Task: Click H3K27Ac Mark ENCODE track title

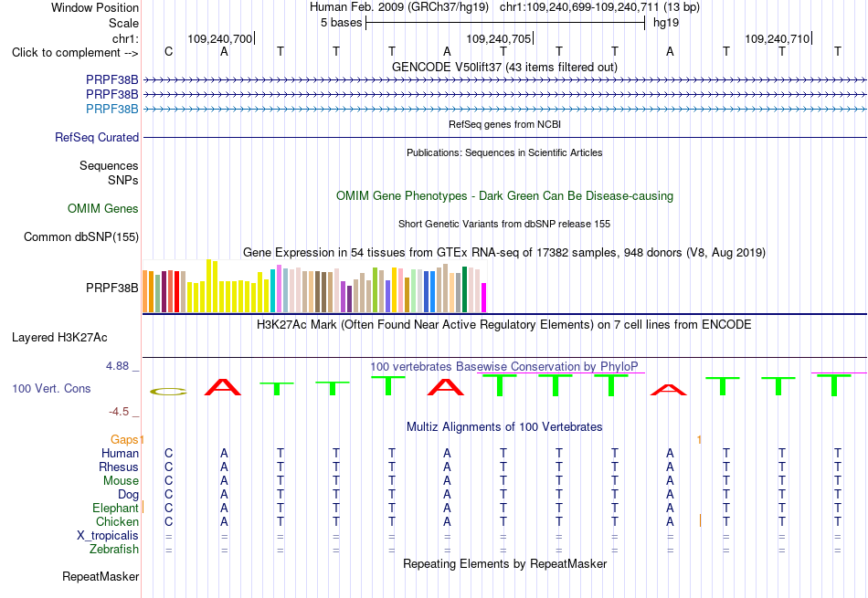Action: click(504, 324)
